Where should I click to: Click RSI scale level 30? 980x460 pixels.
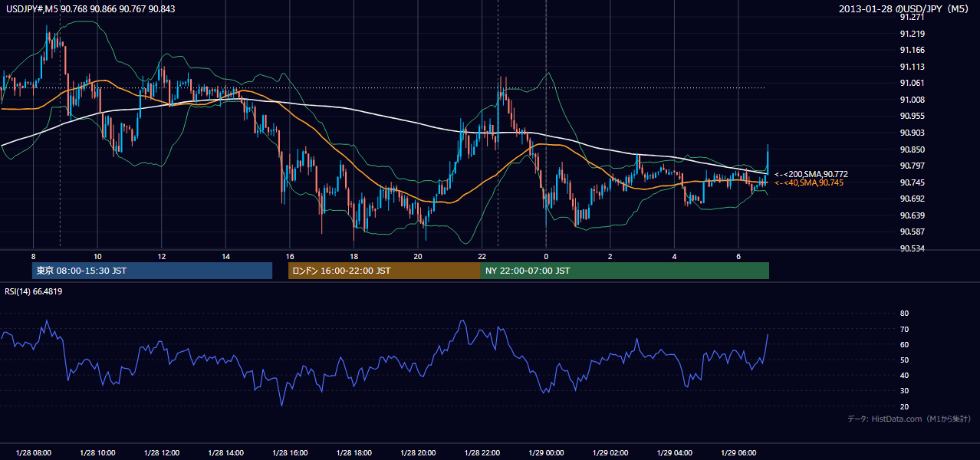click(905, 390)
